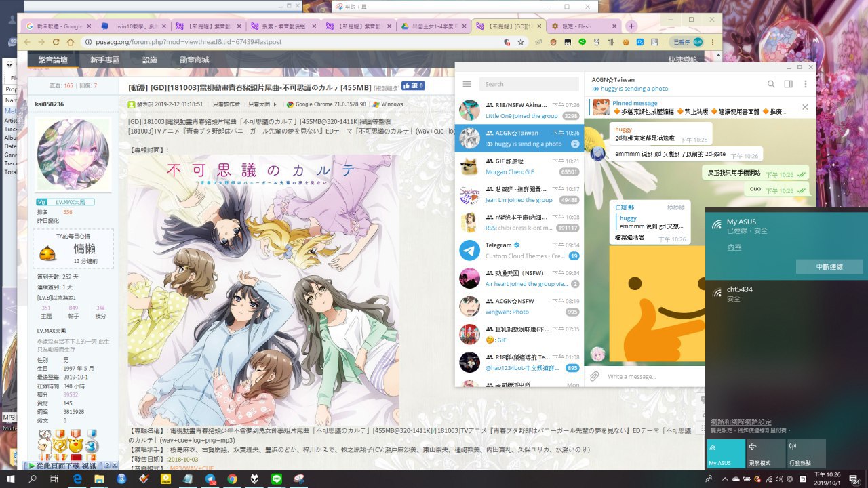
Task: Click the 中斷連線 disconnect button
Action: (x=829, y=266)
